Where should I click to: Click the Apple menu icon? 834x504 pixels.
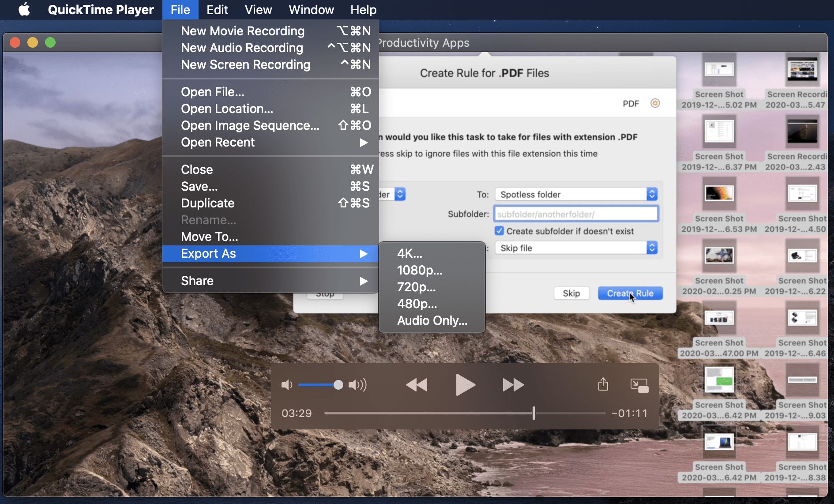pos(24,9)
